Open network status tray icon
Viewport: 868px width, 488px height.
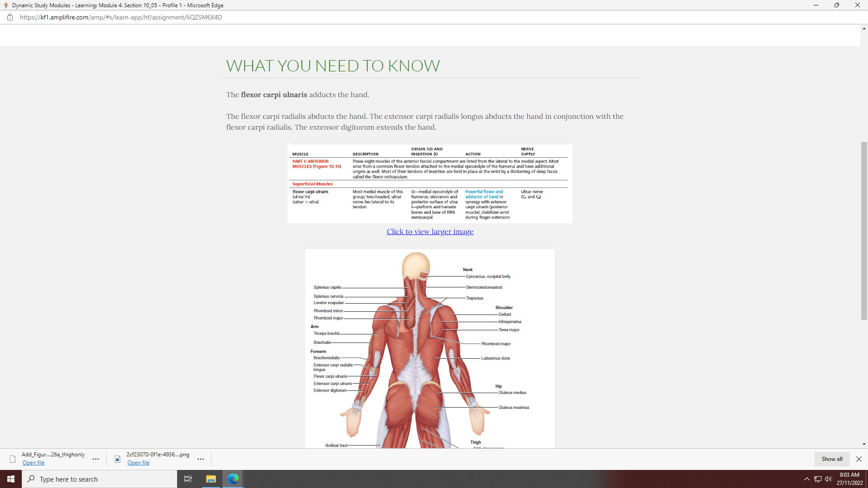[818, 479]
